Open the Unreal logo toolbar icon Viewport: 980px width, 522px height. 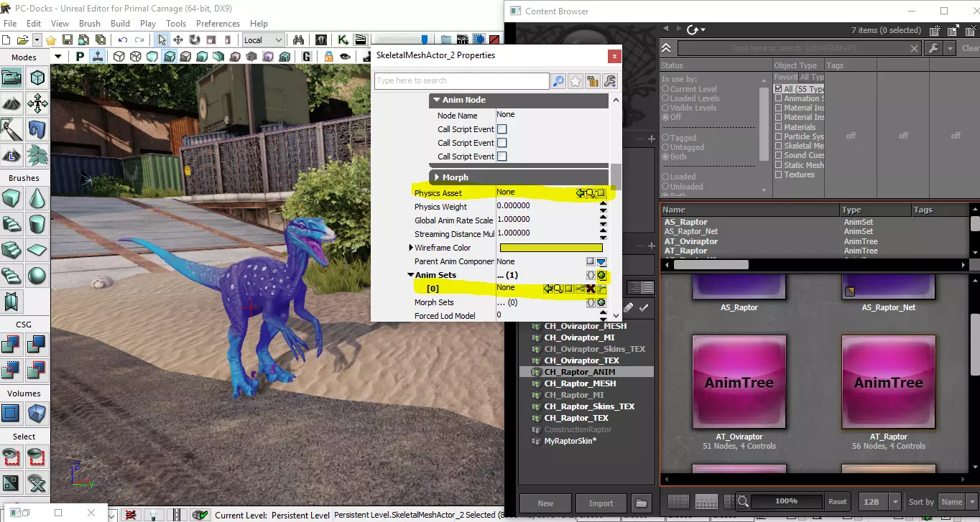click(x=321, y=40)
